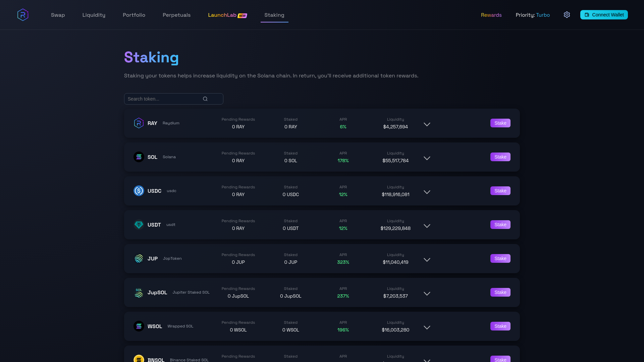
Task: Click the Staking page heading
Action: tap(151, 57)
